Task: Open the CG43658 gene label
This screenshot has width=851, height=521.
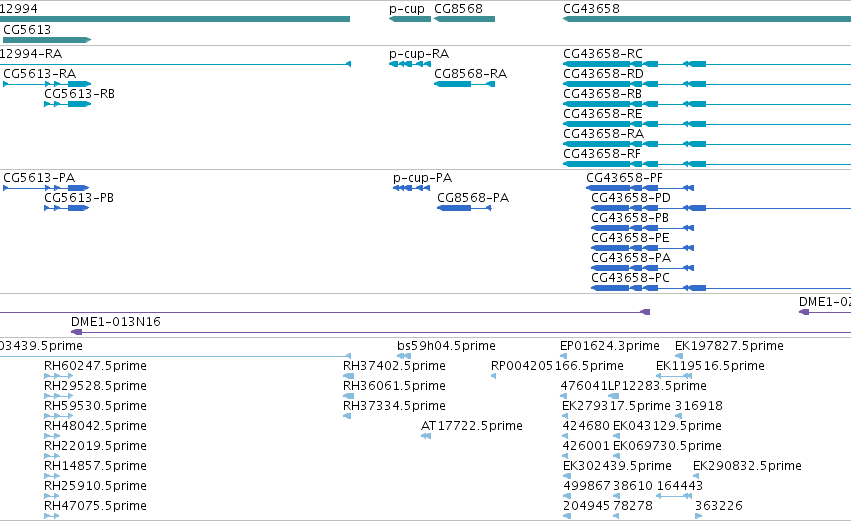Action: point(591,9)
